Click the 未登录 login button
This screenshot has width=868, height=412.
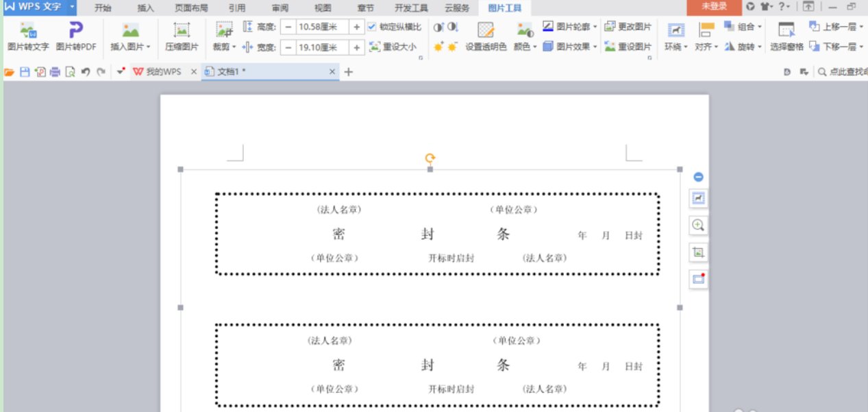click(714, 7)
